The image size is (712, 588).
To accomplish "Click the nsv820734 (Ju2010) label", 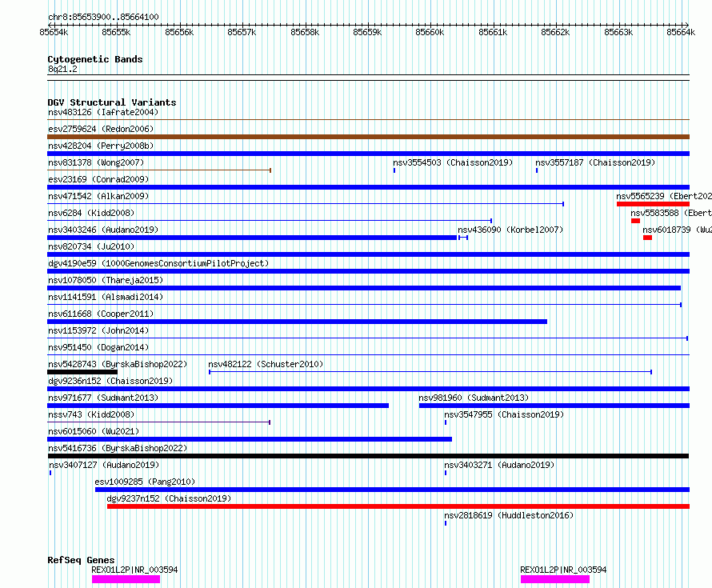I will (x=91, y=246).
